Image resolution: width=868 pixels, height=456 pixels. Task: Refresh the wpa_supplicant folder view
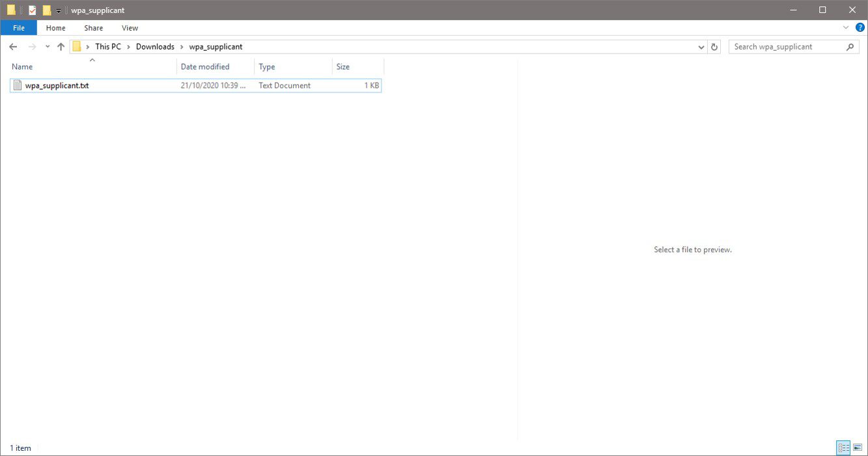click(x=714, y=47)
